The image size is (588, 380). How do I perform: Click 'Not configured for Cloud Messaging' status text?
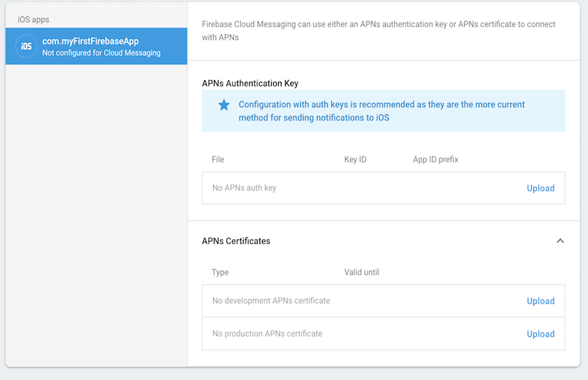(x=101, y=53)
